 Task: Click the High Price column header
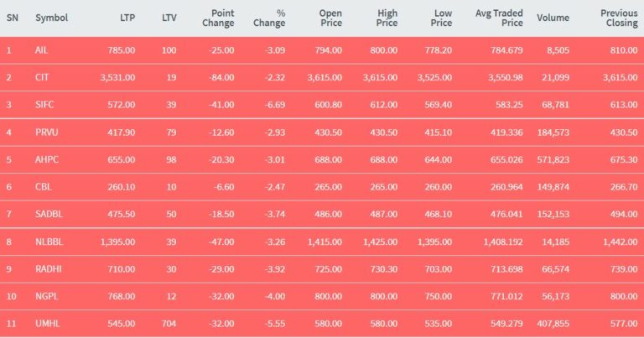click(387, 18)
